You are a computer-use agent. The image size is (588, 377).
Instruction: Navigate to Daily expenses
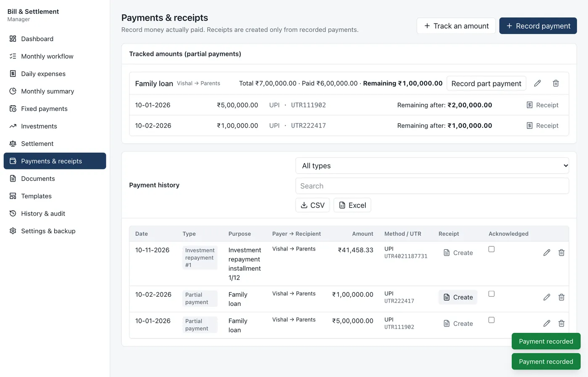[x=55, y=74]
